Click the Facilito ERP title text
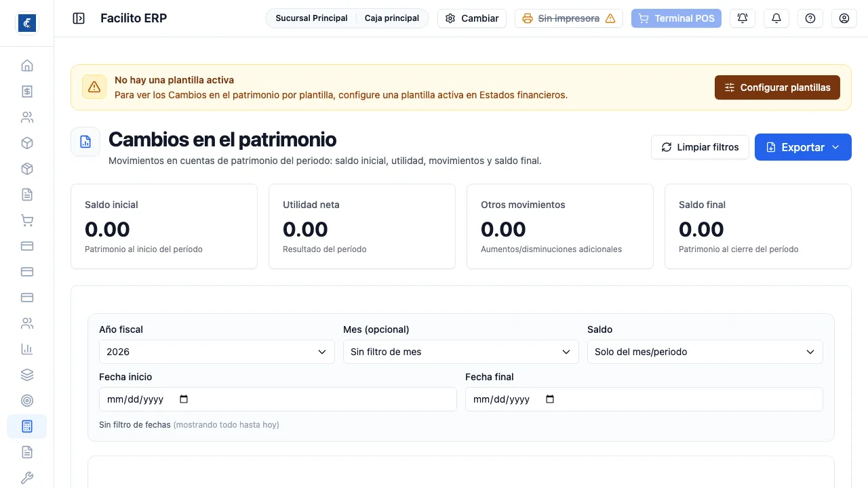 point(134,18)
